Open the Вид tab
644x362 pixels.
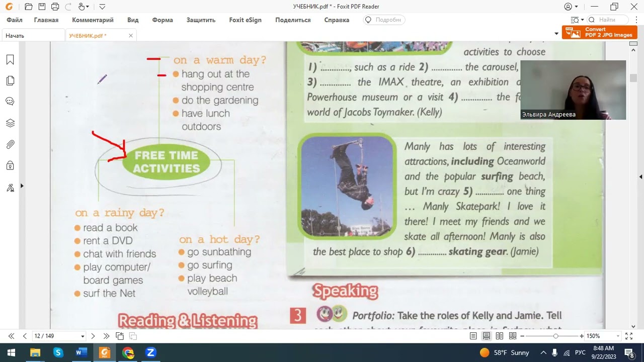[x=133, y=20]
